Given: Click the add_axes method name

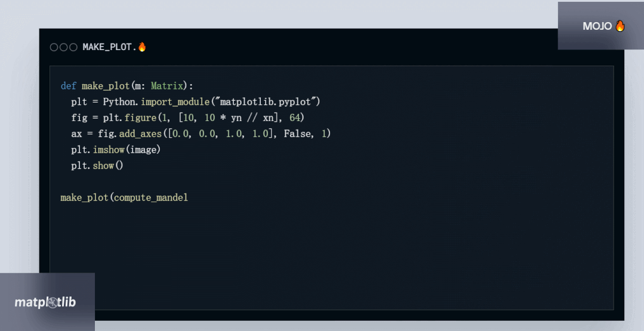Looking at the screenshot, I should coord(140,134).
